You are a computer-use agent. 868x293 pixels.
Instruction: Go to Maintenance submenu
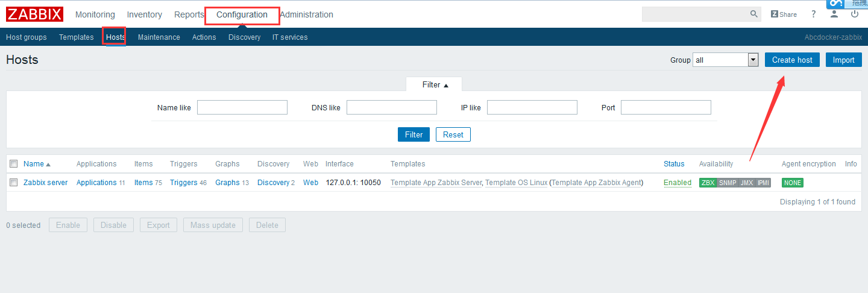pos(159,37)
